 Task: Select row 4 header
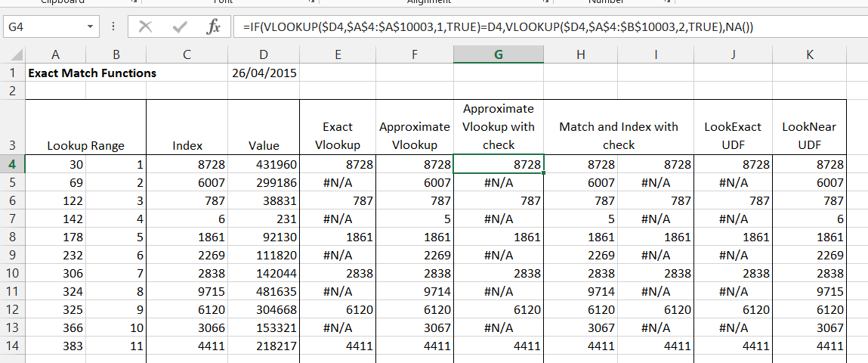click(x=13, y=164)
